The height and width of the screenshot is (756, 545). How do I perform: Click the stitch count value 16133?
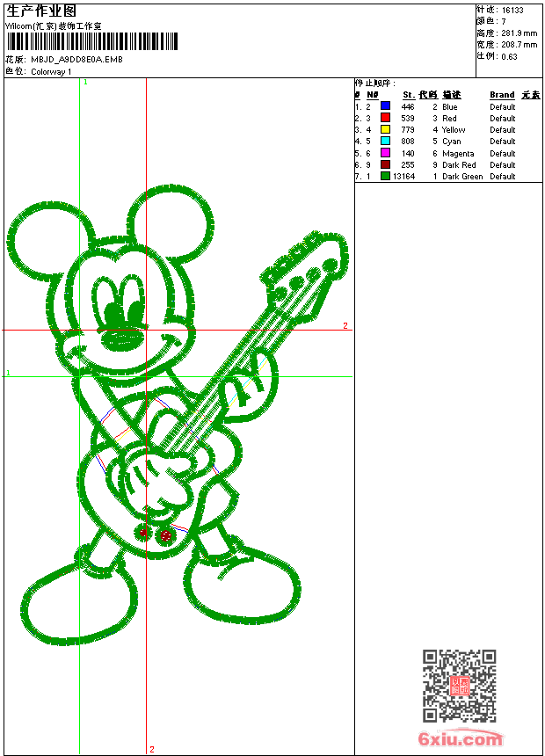[512, 11]
